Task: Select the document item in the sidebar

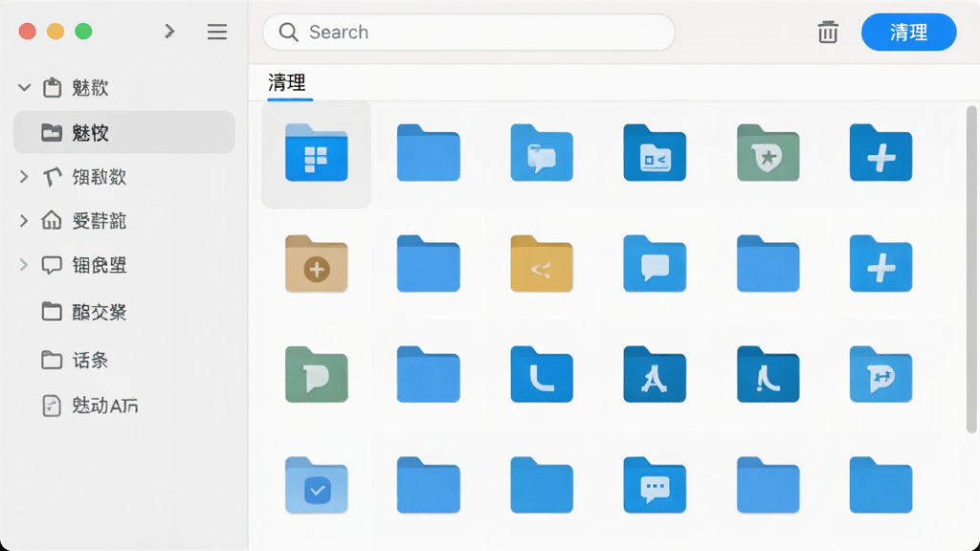Action: tap(124, 406)
